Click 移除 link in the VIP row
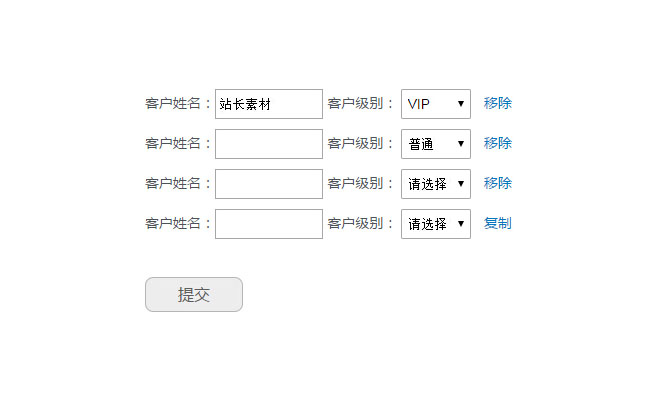Viewport: 650px width, 407px height. (498, 103)
